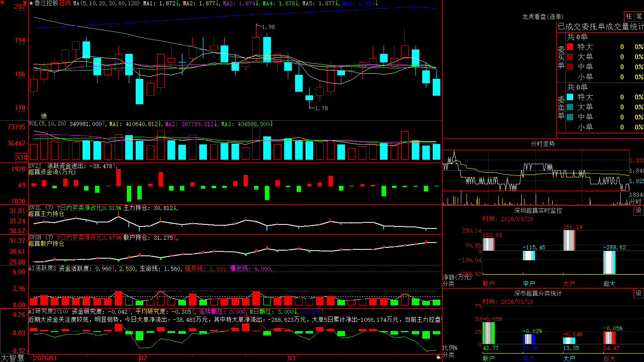Click the 深市超赢分类统计 panel title
The height and width of the screenshot is (362, 644).
[538, 293]
